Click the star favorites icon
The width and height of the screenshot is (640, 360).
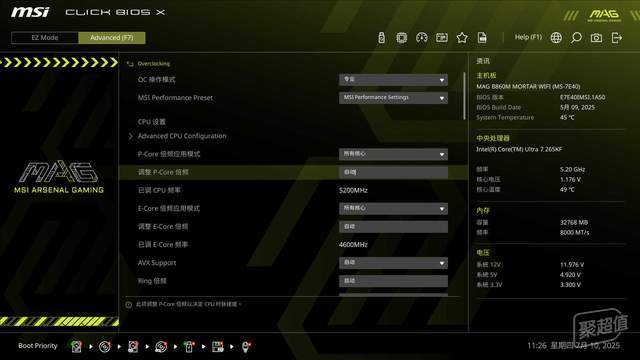462,38
